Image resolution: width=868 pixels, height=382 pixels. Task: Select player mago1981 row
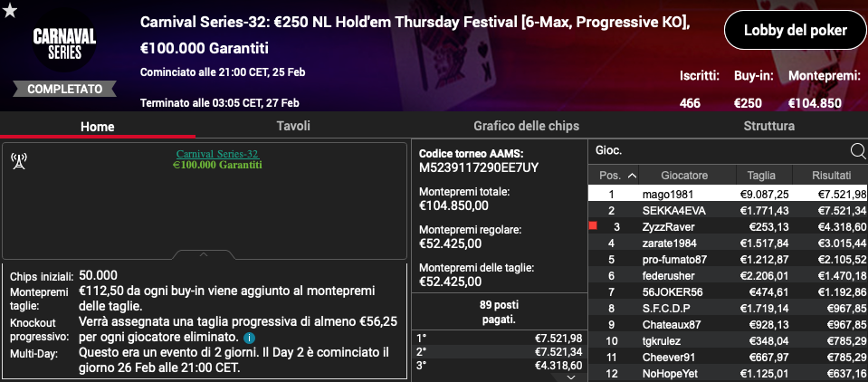click(x=728, y=194)
